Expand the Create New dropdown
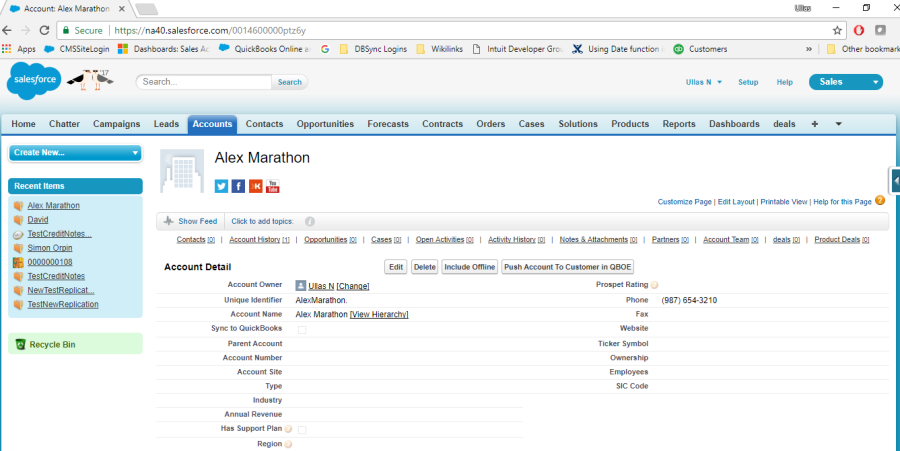This screenshot has width=900, height=451. 75,152
